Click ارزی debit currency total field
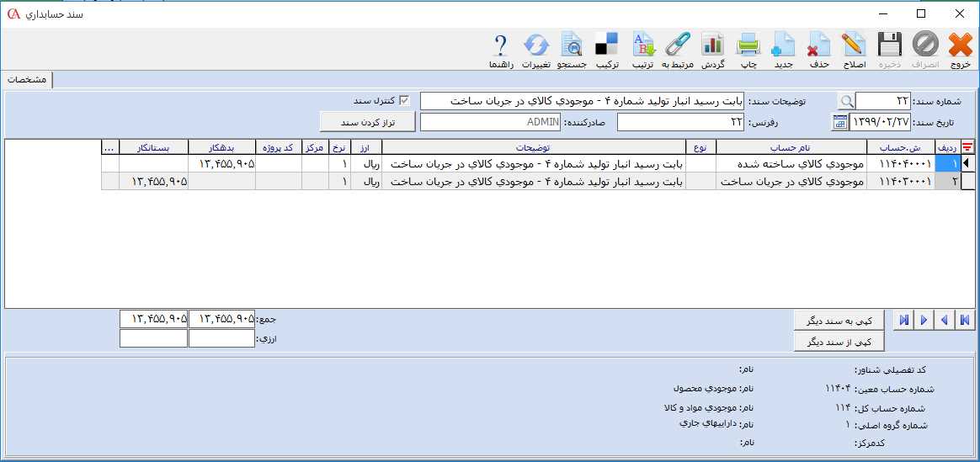This screenshot has height=462, width=980. (x=222, y=338)
